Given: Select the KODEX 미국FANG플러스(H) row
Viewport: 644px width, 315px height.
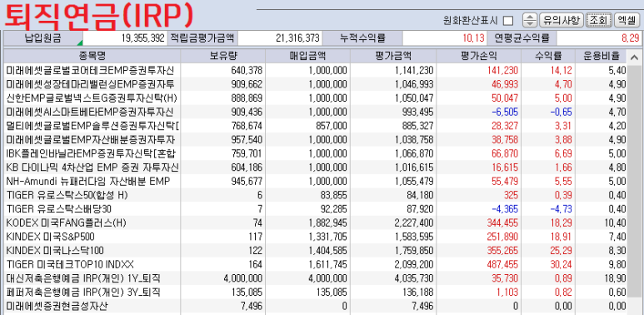Looking at the screenshot, I should (315, 223).
